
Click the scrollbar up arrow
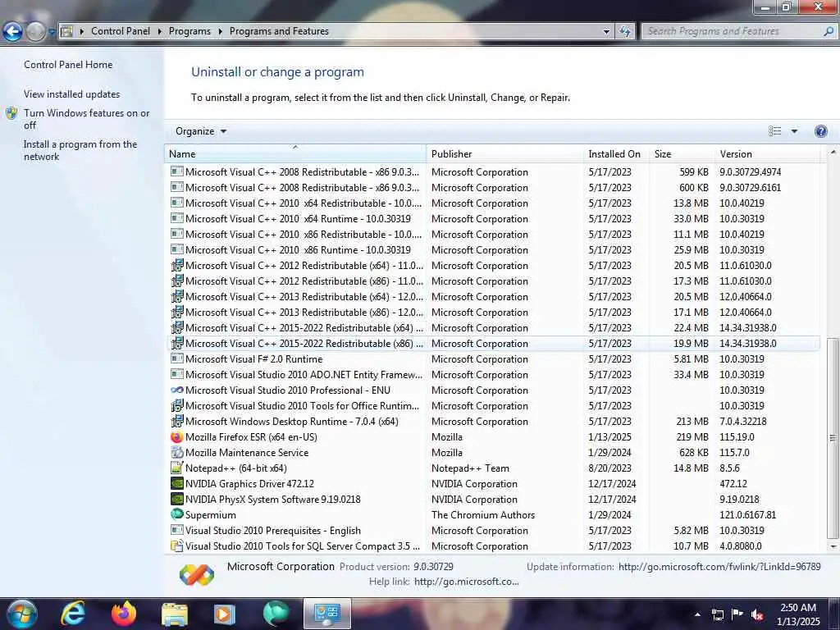pyautogui.click(x=833, y=153)
